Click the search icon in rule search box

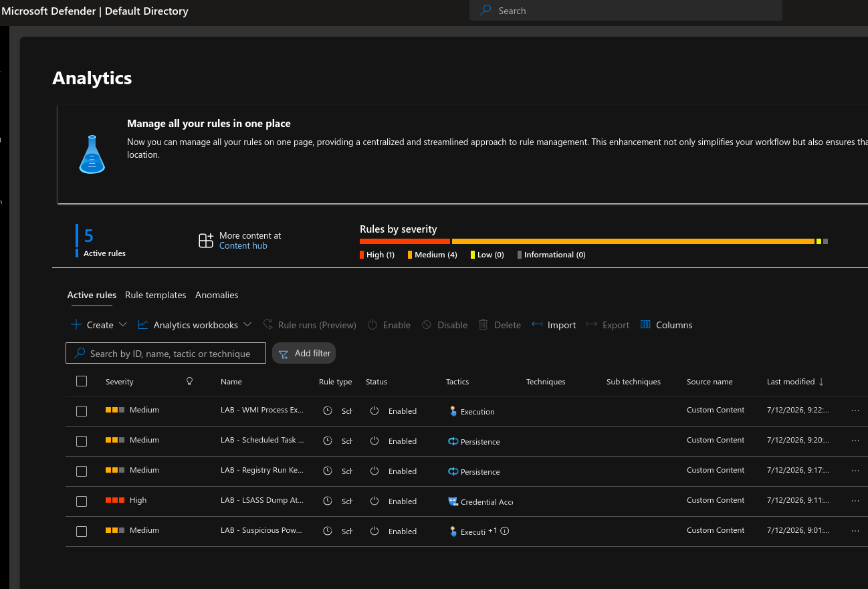[80, 353]
